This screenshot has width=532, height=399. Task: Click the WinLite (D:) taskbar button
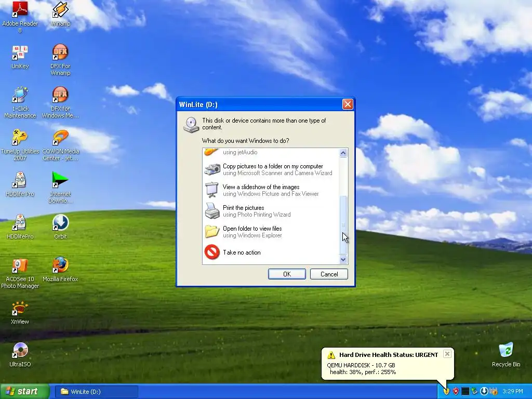[96, 392]
